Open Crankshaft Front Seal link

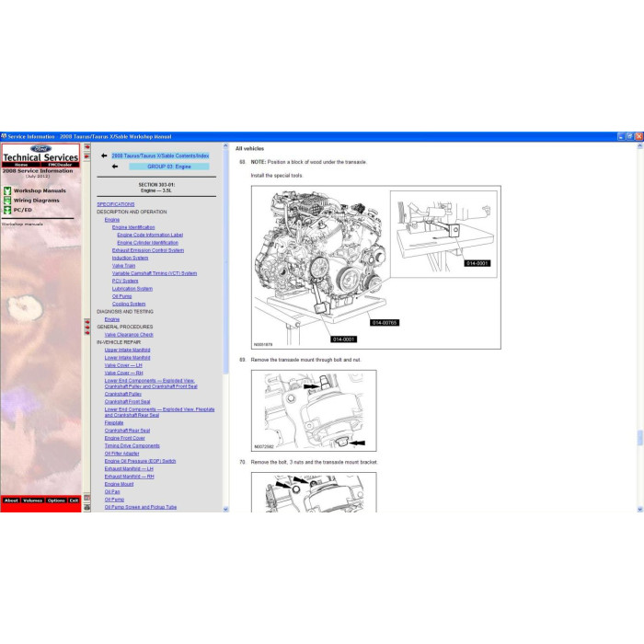pos(127,402)
